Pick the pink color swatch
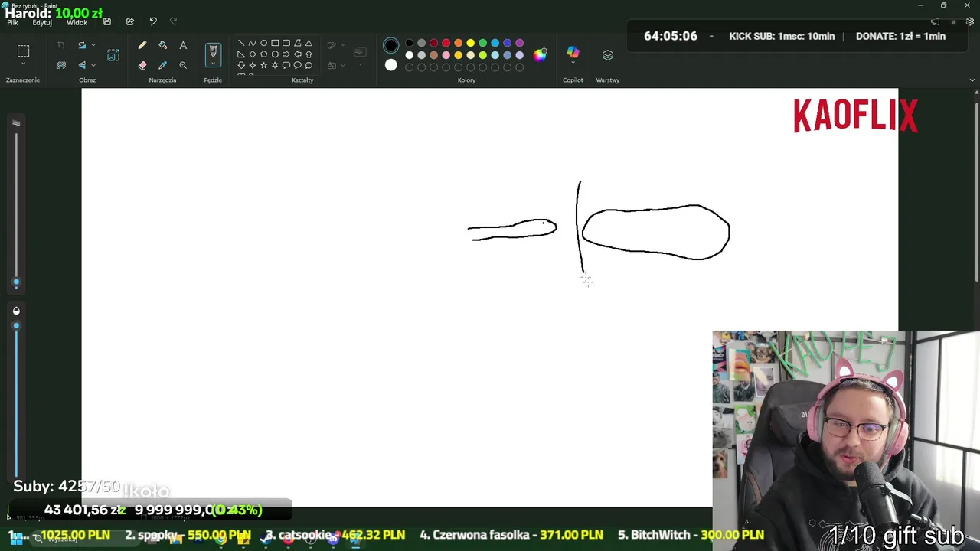 tap(446, 55)
